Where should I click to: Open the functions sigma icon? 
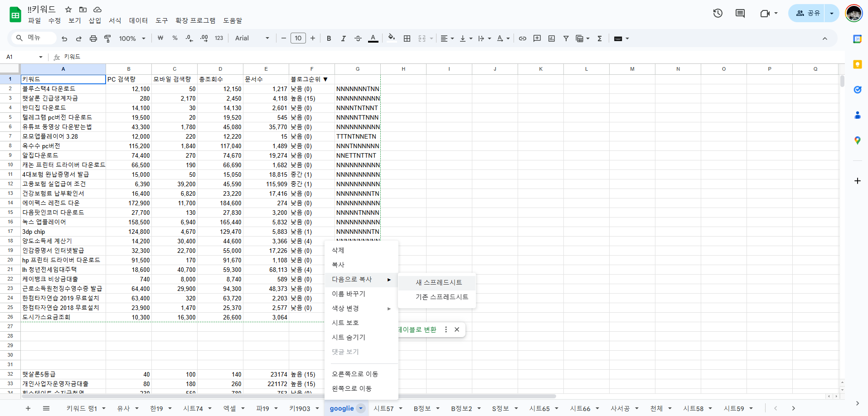600,39
